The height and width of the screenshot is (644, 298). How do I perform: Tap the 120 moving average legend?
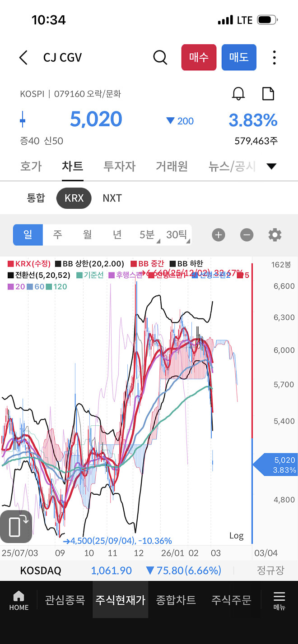[57, 286]
